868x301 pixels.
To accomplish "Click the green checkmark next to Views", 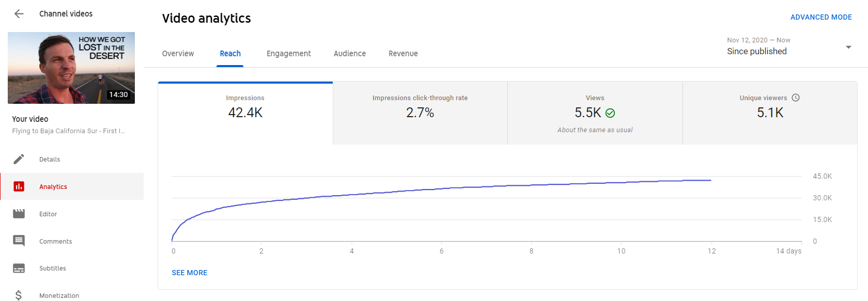I will coord(610,113).
